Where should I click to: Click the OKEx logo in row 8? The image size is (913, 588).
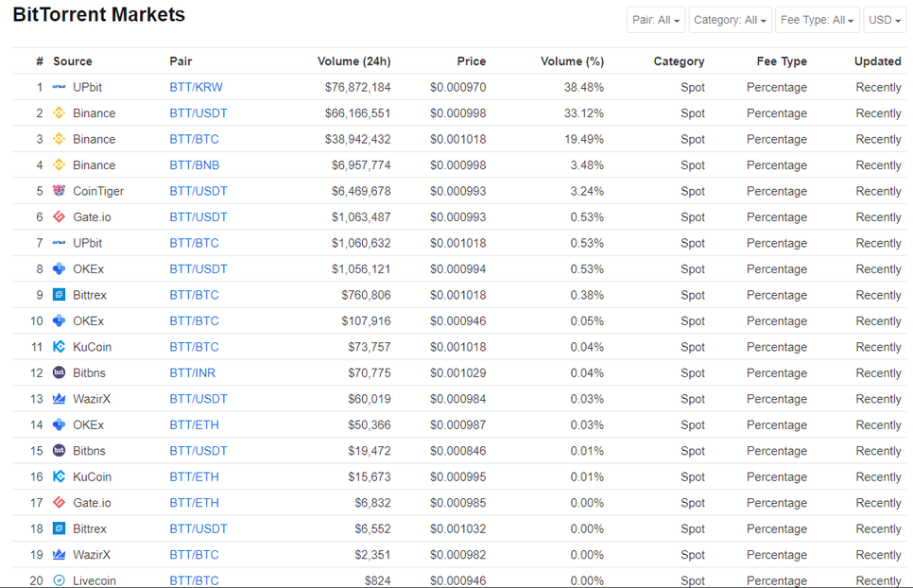click(59, 268)
